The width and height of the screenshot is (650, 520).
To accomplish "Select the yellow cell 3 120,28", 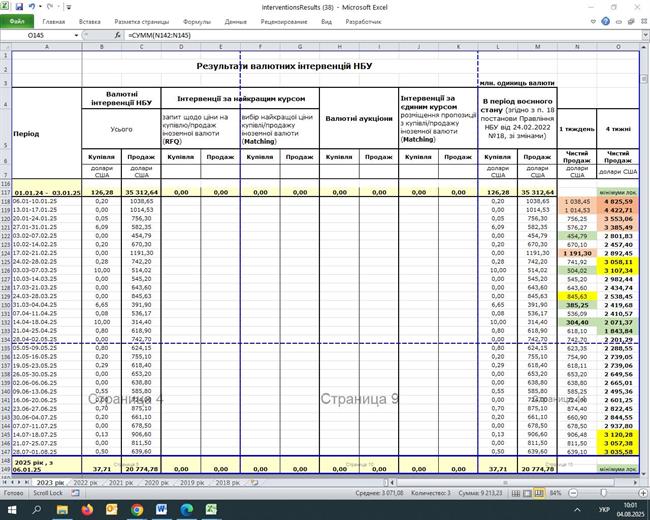I will (x=618, y=435).
